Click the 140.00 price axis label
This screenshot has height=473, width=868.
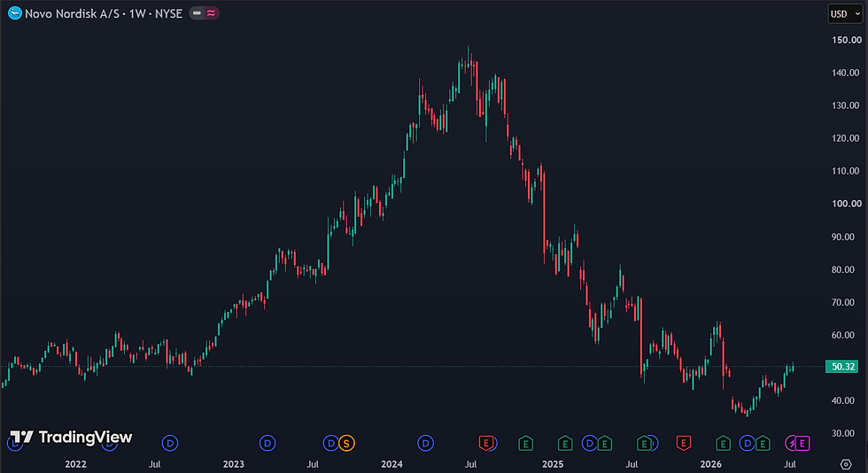pyautogui.click(x=845, y=73)
